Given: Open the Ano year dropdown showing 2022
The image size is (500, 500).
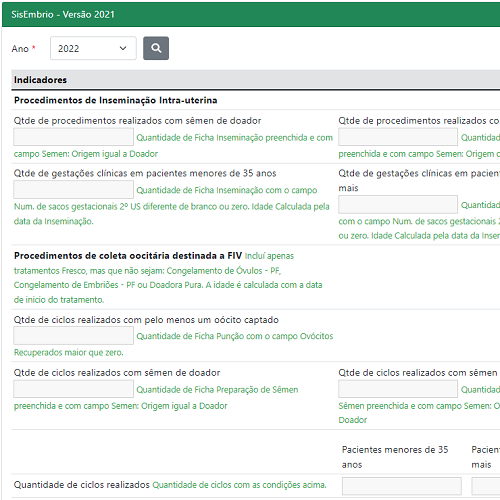Looking at the screenshot, I should 93,48.
